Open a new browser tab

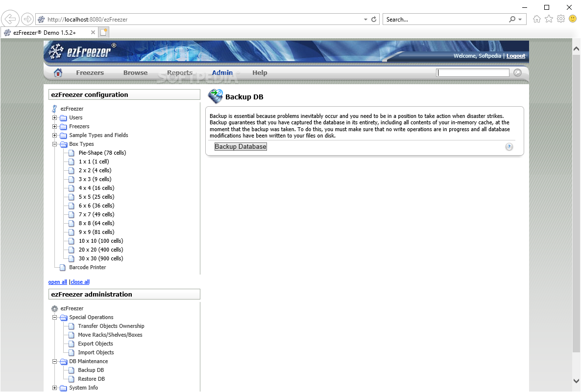[x=104, y=32]
